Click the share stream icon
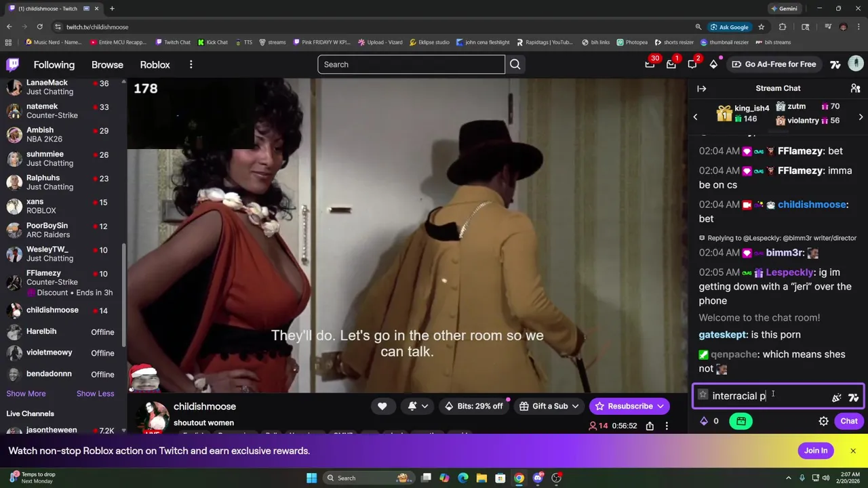The width and height of the screenshot is (868, 488). click(x=650, y=426)
